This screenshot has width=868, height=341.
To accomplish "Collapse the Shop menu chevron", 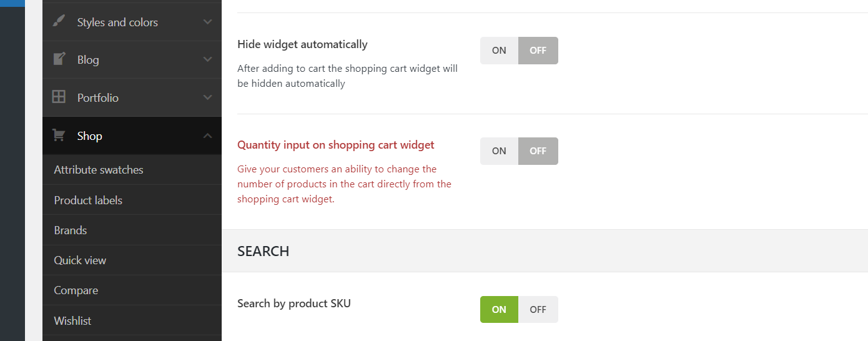I will coord(208,136).
